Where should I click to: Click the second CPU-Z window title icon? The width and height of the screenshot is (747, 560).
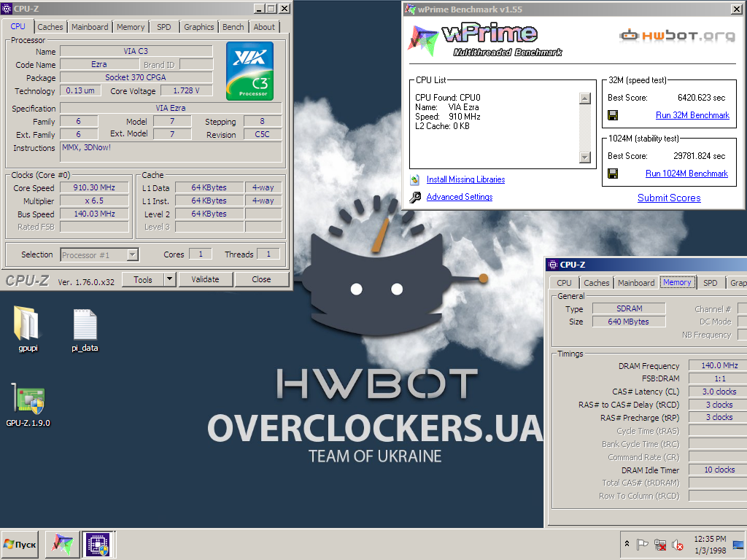pyautogui.click(x=553, y=265)
